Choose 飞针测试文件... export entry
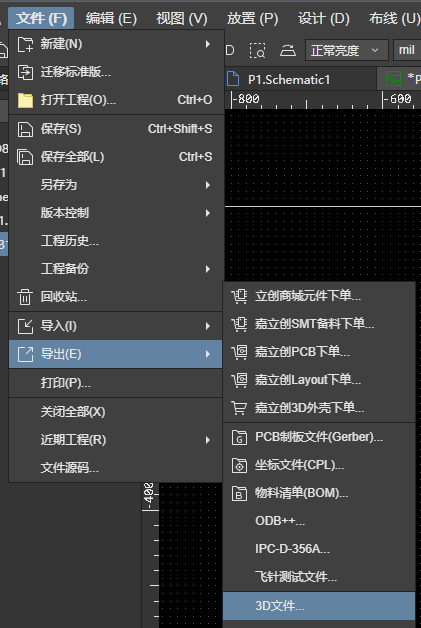Screen dimensions: 421x628 319,578
